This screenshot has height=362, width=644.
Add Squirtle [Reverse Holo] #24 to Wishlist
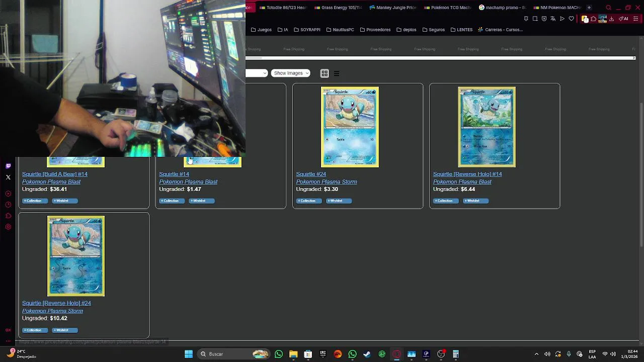(64, 330)
